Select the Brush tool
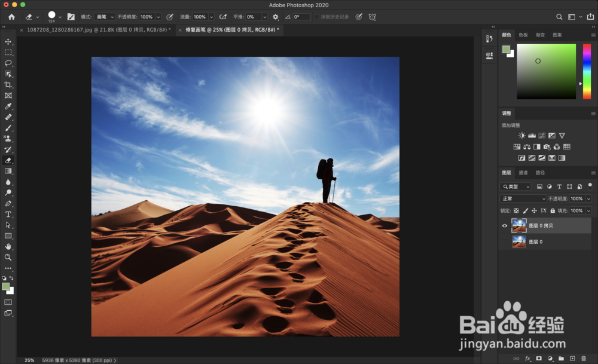 (8, 128)
